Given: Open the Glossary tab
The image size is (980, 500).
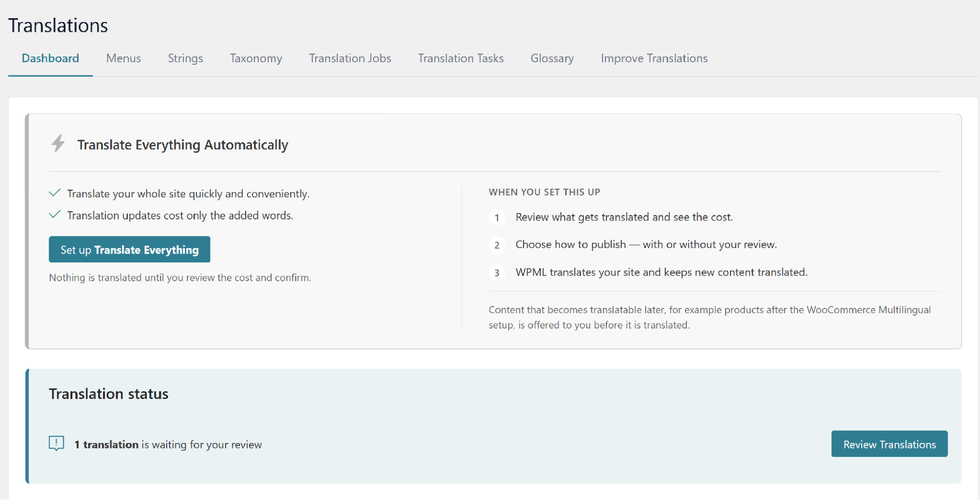Looking at the screenshot, I should tap(552, 58).
